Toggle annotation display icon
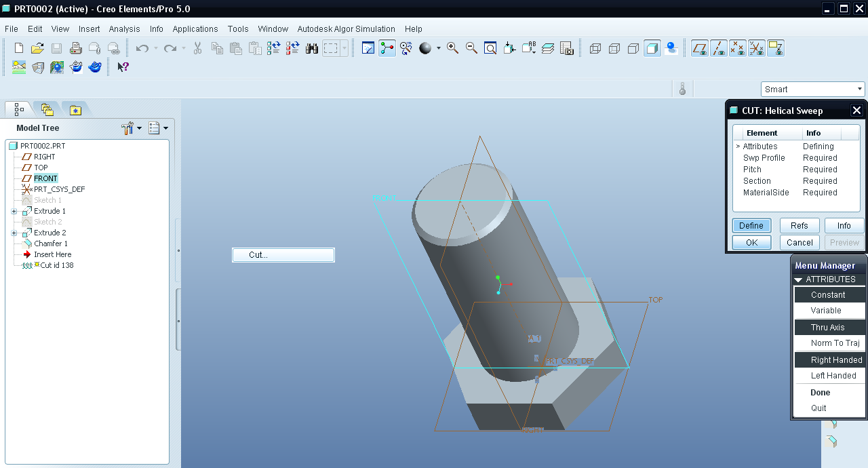Image resolution: width=868 pixels, height=468 pixels. click(x=776, y=48)
